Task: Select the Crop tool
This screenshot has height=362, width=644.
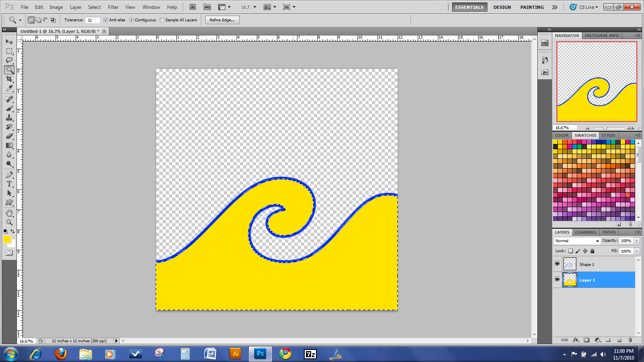Action: pos(9,79)
